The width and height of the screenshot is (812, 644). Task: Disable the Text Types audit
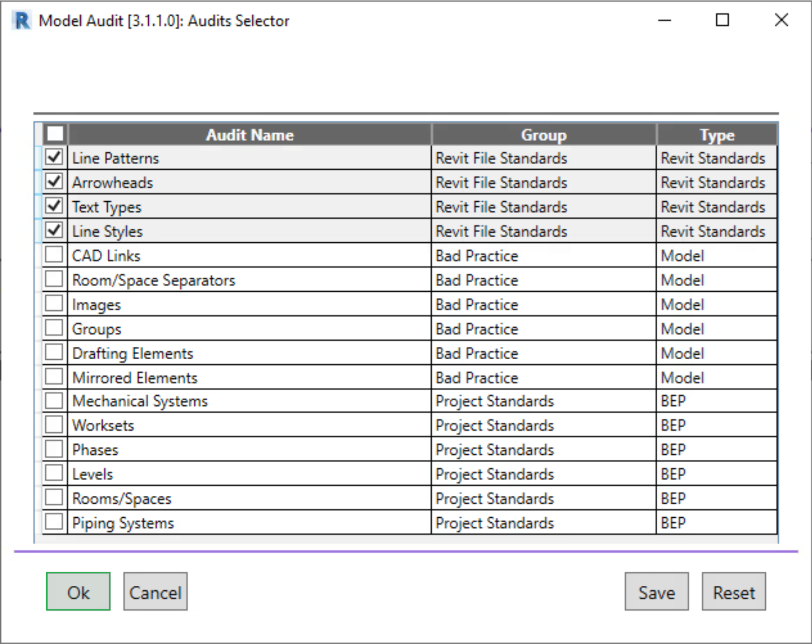point(54,206)
